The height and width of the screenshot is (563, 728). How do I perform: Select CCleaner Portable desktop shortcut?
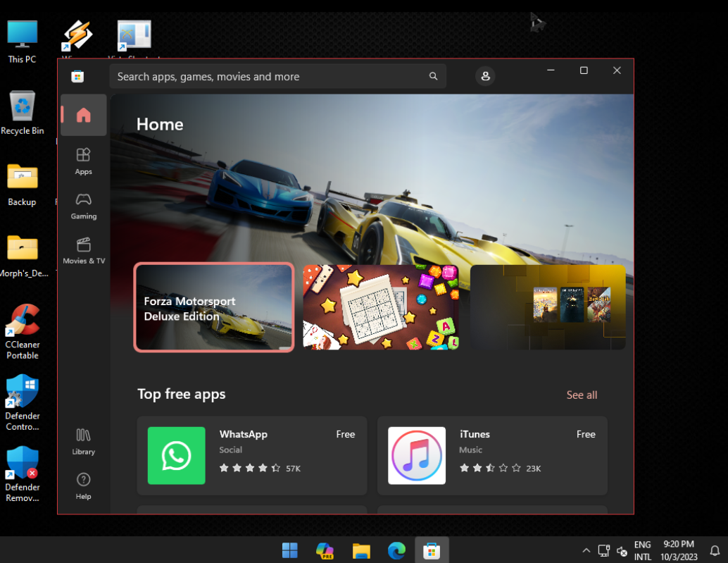(23, 332)
